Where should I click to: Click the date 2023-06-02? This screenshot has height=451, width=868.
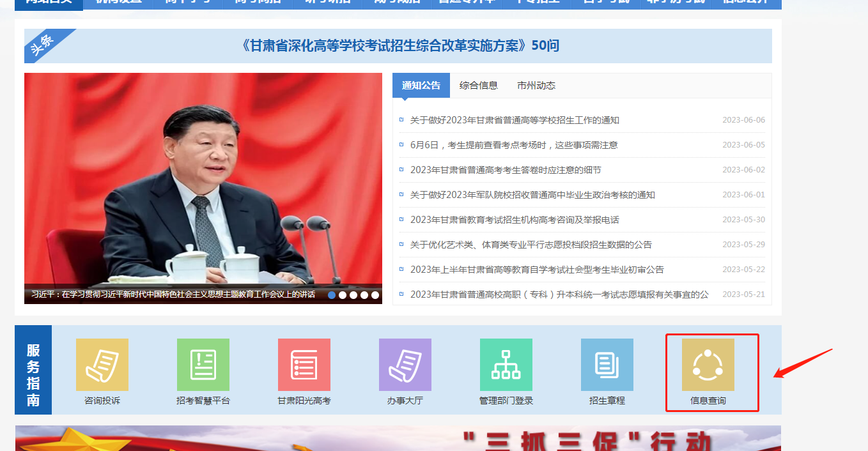click(743, 170)
